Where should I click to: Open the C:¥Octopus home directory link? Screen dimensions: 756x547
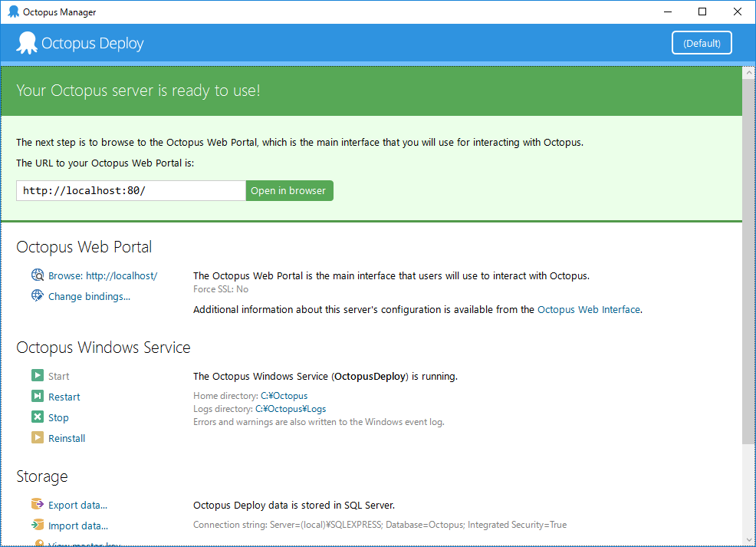pos(284,396)
